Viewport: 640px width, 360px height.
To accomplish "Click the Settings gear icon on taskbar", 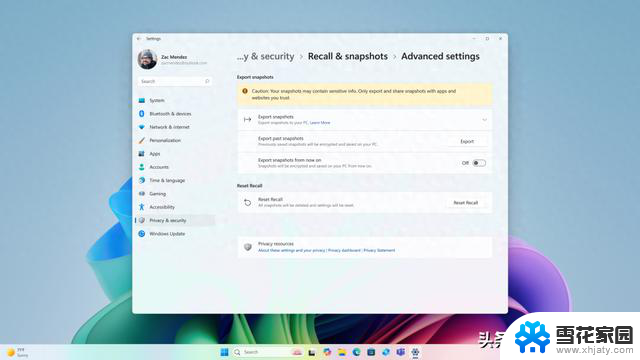I will pyautogui.click(x=415, y=352).
